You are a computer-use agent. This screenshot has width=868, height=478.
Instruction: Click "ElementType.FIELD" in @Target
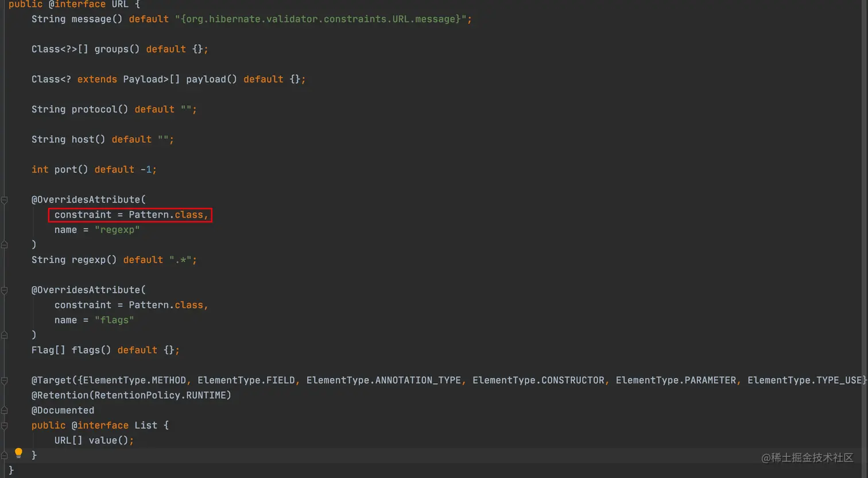tap(246, 380)
